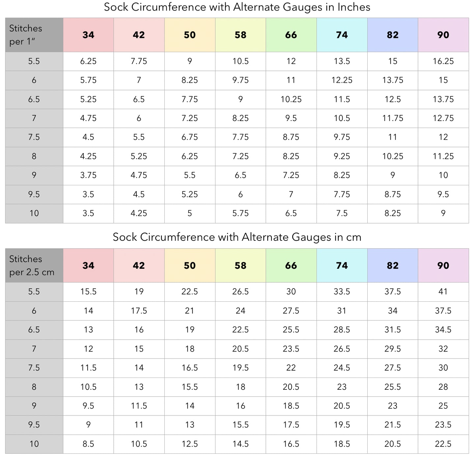Click the 16.25 cell in inches table
This screenshot has height=458, width=476.
[x=443, y=61]
